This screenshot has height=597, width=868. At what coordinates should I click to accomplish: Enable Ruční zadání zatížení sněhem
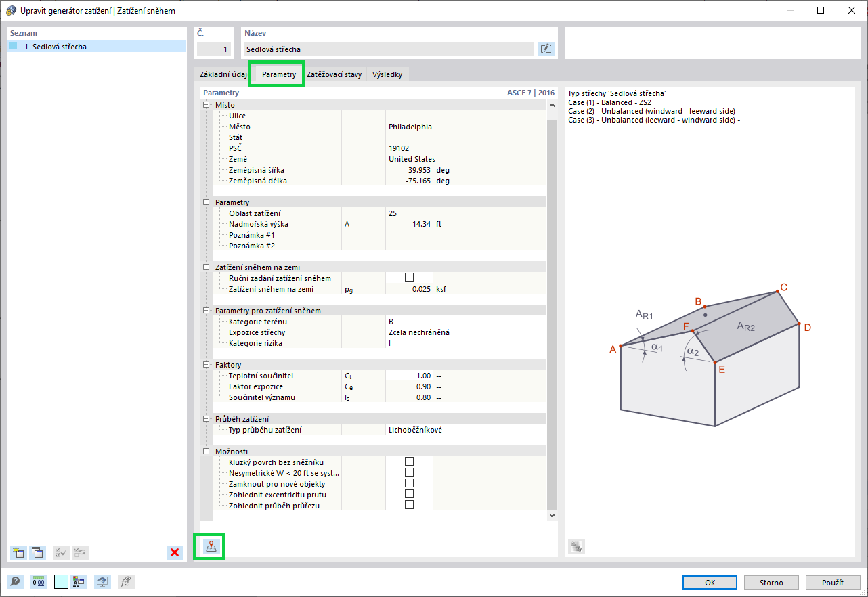pyautogui.click(x=409, y=276)
